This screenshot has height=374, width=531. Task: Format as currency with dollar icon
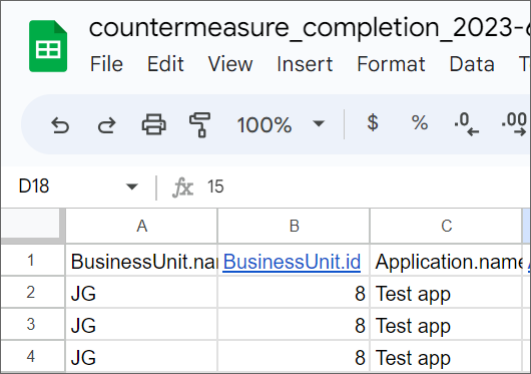[x=373, y=123]
